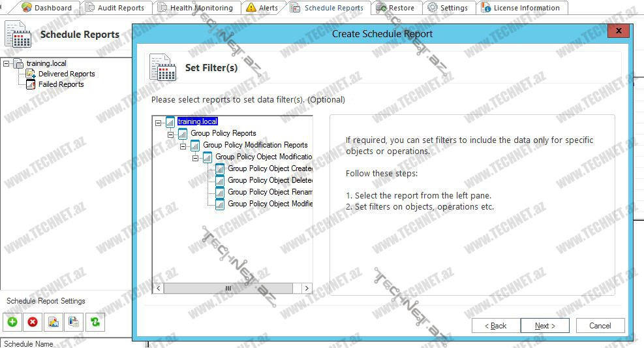The width and height of the screenshot is (644, 348).
Task: Click the red delete schedule icon
Action: tap(33, 321)
